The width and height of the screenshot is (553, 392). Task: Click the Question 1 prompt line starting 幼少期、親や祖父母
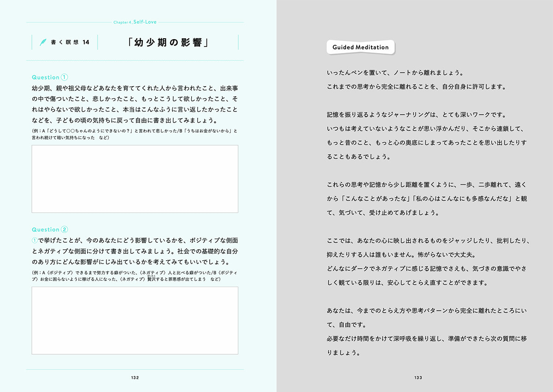[135, 88]
